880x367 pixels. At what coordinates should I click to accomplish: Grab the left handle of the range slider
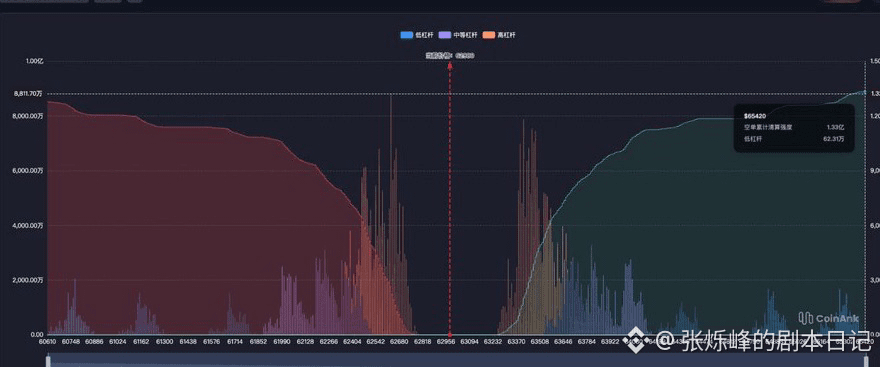pos(48,361)
